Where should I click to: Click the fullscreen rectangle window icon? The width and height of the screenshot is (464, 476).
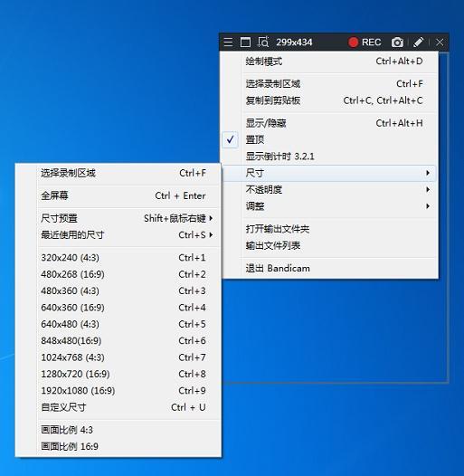click(x=245, y=42)
